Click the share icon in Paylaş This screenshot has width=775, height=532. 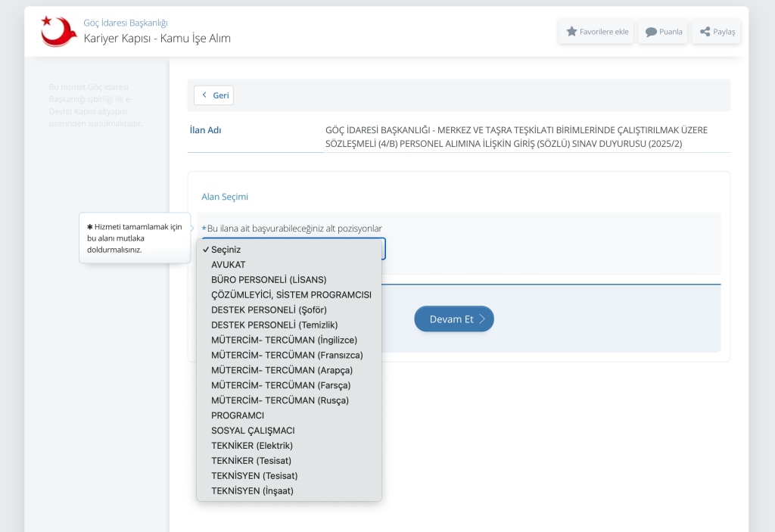[705, 32]
